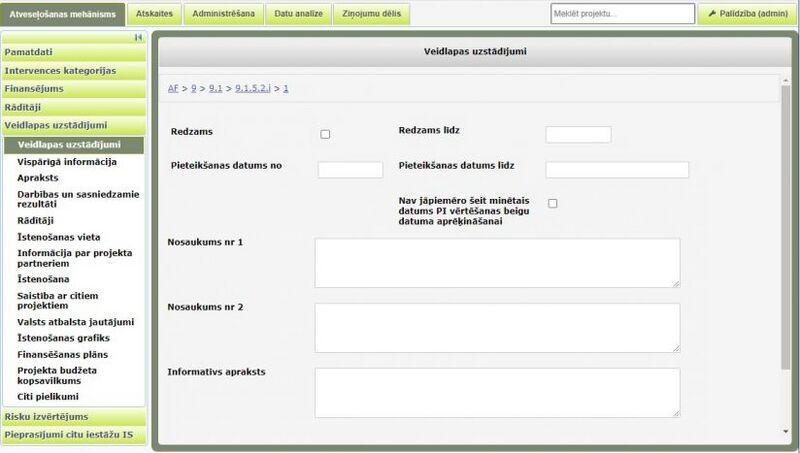The height and width of the screenshot is (453, 800).
Task: Open the Palīdzība (admin) help button
Action: point(747,14)
